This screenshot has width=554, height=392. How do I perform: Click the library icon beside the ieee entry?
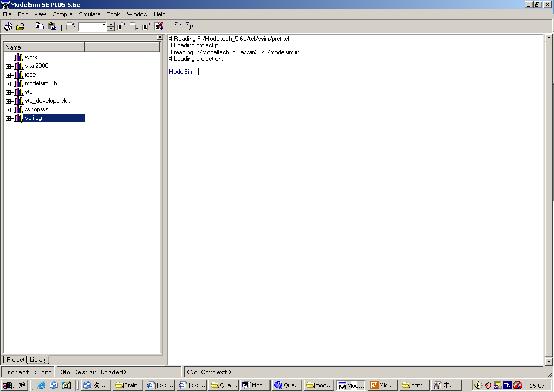19,75
